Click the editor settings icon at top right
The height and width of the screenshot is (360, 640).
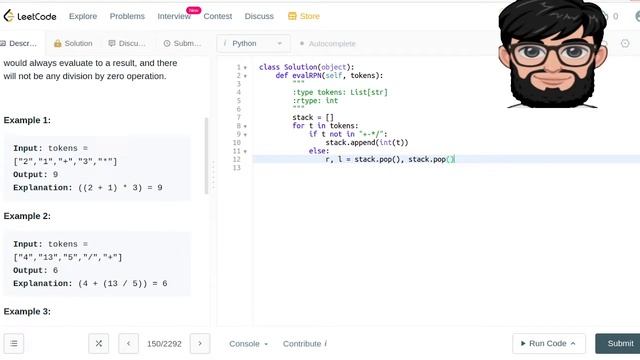click(x=625, y=43)
